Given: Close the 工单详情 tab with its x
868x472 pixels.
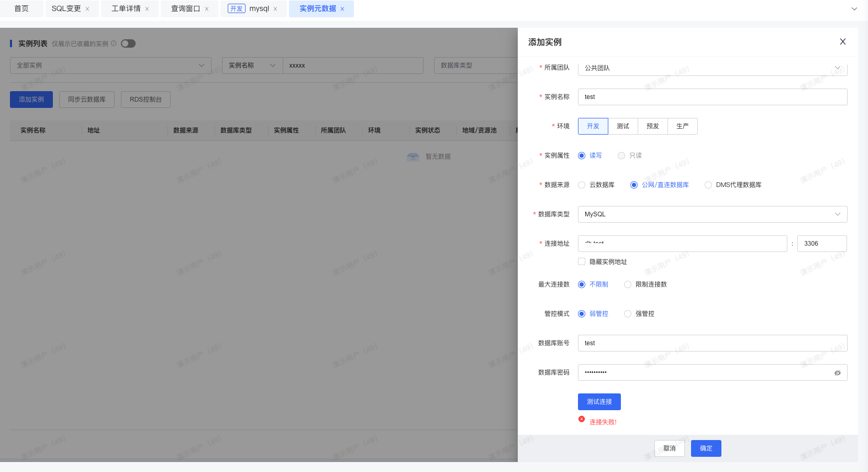Looking at the screenshot, I should pos(147,9).
